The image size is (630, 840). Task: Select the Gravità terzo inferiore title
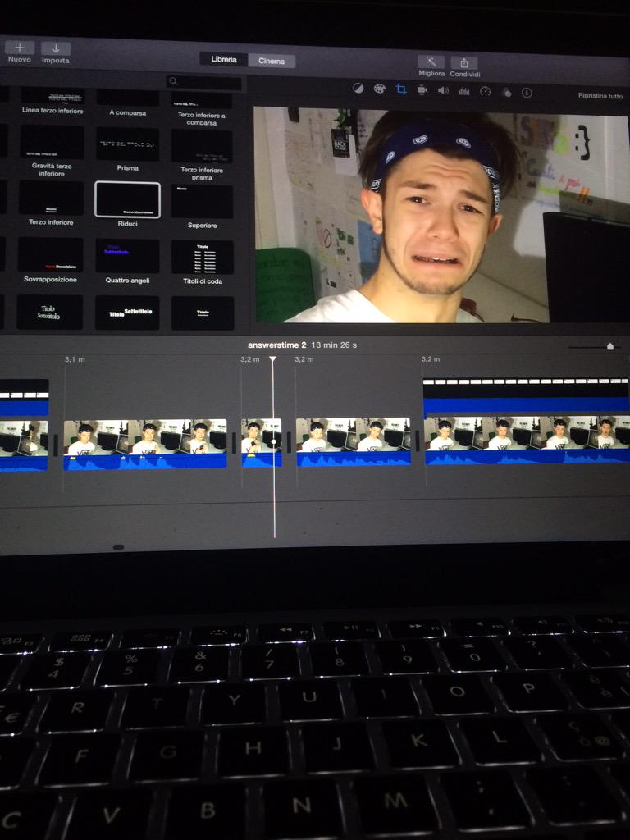(x=52, y=142)
